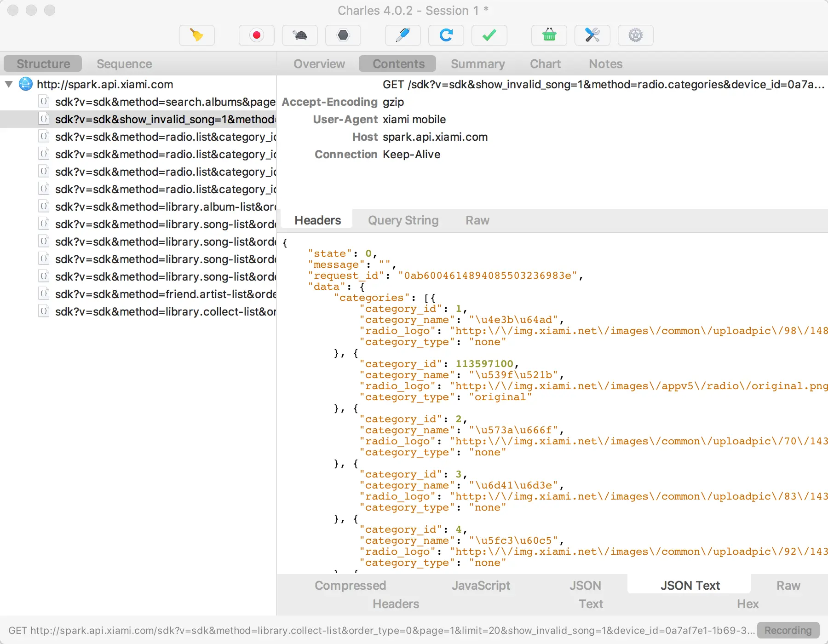Show the request Query String tab

[403, 220]
